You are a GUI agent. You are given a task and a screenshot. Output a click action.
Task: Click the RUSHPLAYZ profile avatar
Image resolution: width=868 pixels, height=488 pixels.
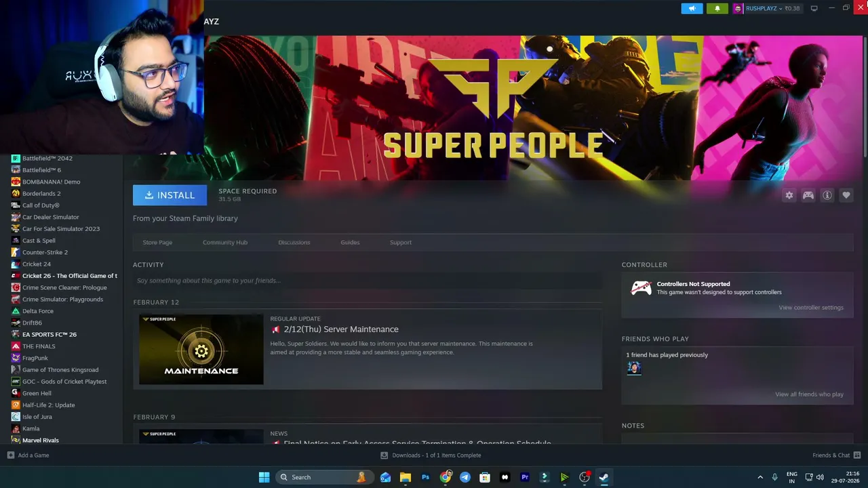738,8
